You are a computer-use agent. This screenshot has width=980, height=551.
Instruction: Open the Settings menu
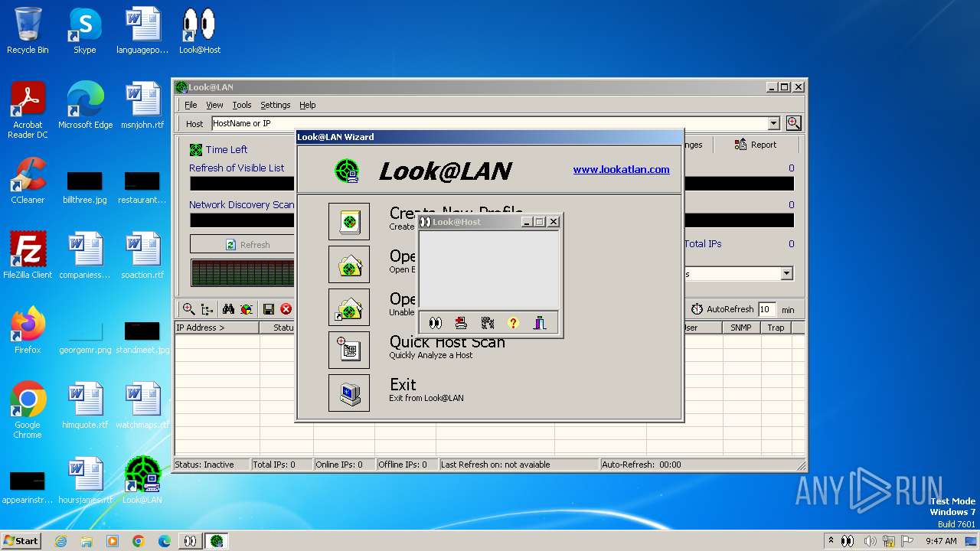[x=275, y=105]
